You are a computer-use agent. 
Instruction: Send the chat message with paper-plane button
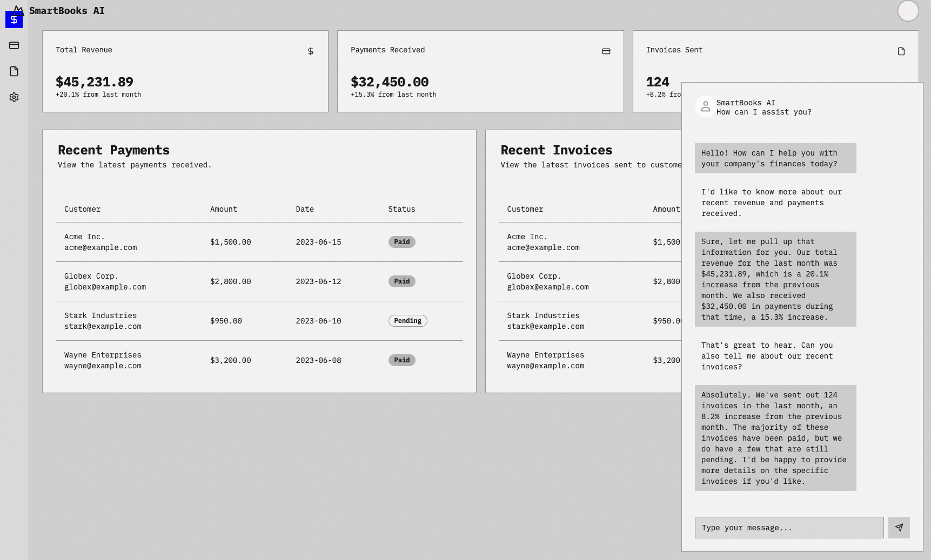(899, 528)
